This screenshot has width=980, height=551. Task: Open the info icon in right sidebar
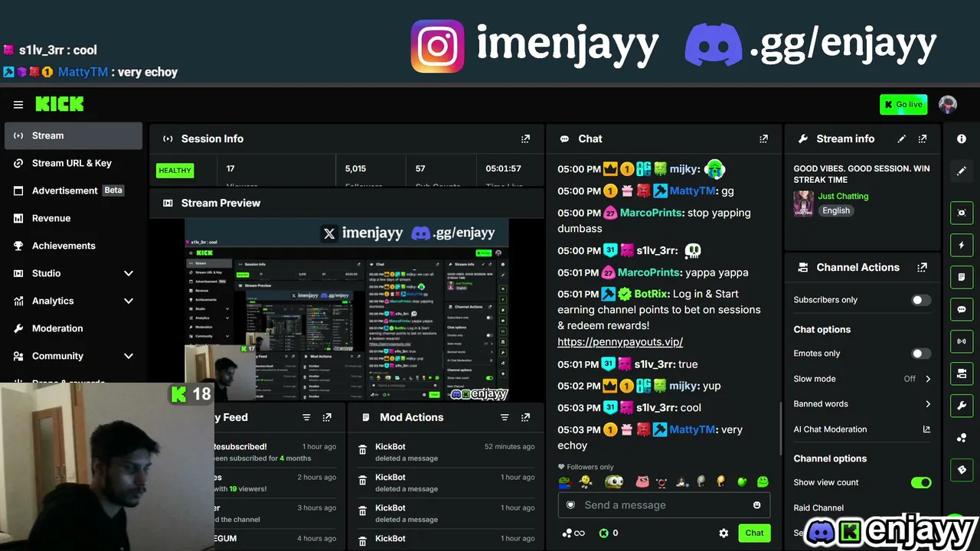(962, 139)
